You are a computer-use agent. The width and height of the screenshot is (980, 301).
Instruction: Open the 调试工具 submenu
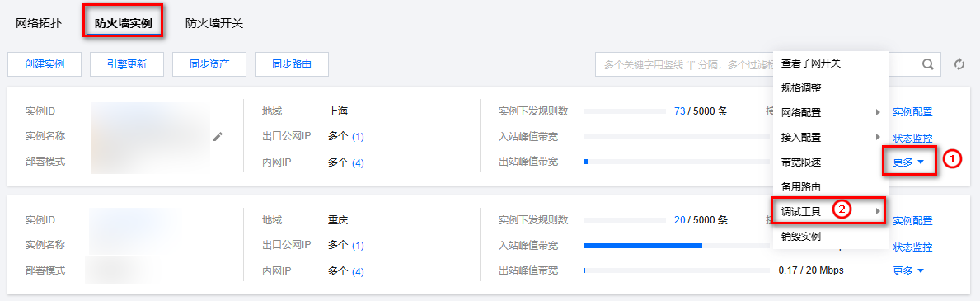[x=831, y=211]
